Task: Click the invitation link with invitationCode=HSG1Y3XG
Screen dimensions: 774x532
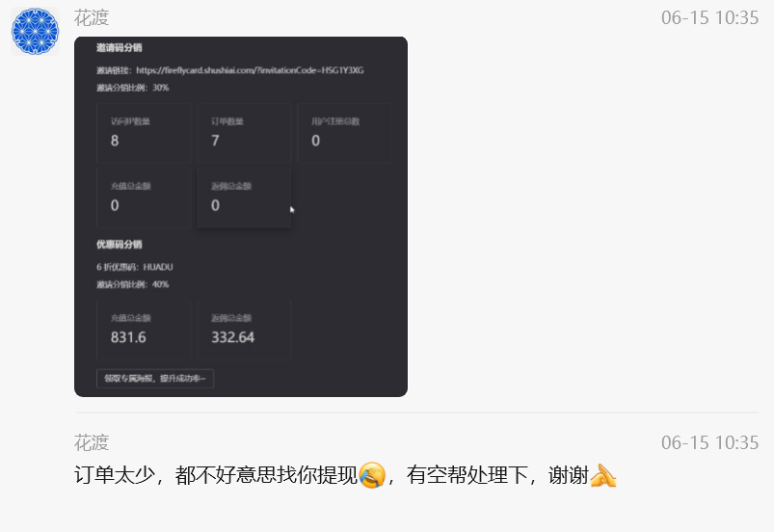Action: [250, 70]
